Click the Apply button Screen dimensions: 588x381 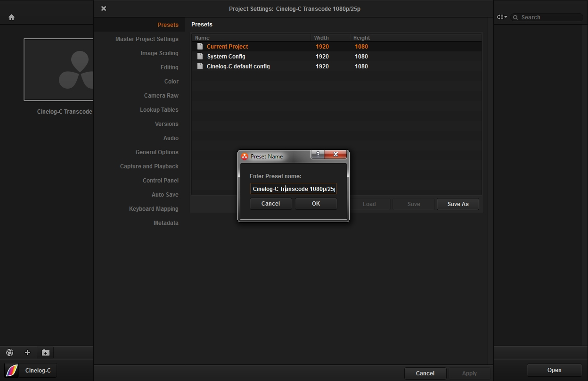click(469, 373)
